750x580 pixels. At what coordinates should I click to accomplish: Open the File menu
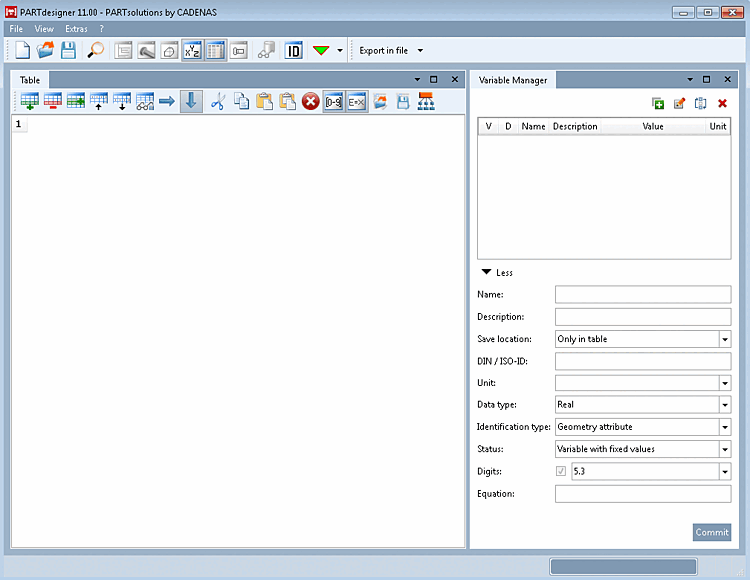click(x=16, y=29)
